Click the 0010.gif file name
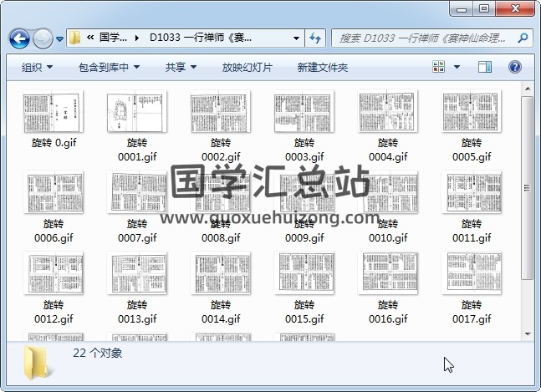 point(388,238)
